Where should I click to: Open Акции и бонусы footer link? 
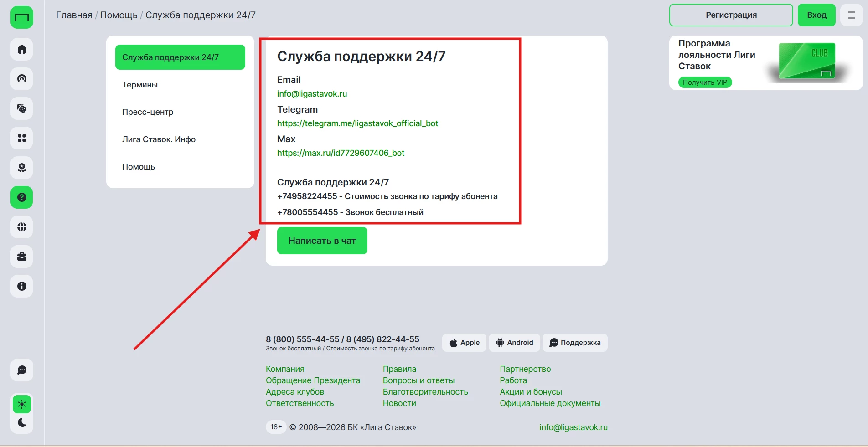tap(531, 392)
